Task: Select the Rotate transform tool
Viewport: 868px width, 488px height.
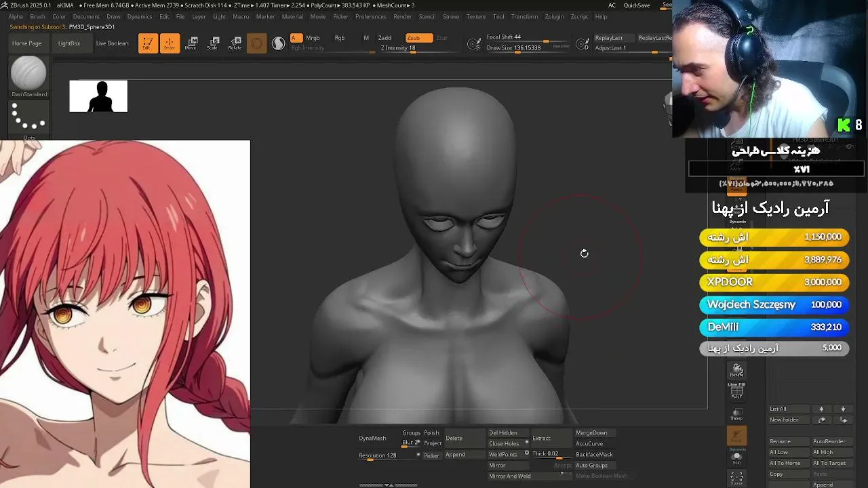Action: coord(235,43)
